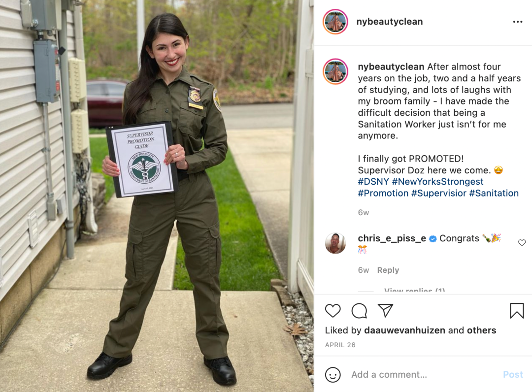Share post via paper plane icon
532x392 pixels.
[385, 311]
